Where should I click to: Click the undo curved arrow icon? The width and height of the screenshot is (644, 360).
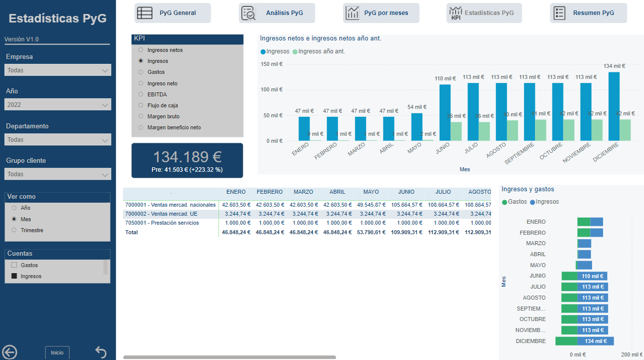pyautogui.click(x=100, y=353)
